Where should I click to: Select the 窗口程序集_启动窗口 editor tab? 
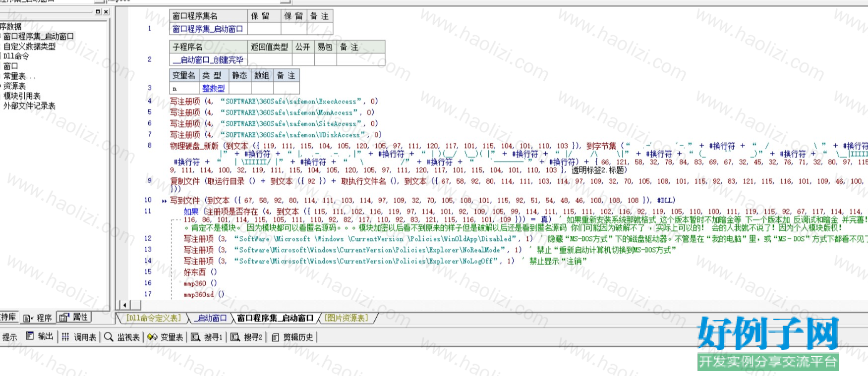tap(275, 318)
